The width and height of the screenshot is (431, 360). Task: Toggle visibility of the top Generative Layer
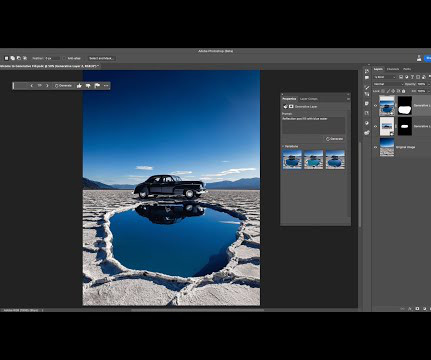click(x=376, y=106)
